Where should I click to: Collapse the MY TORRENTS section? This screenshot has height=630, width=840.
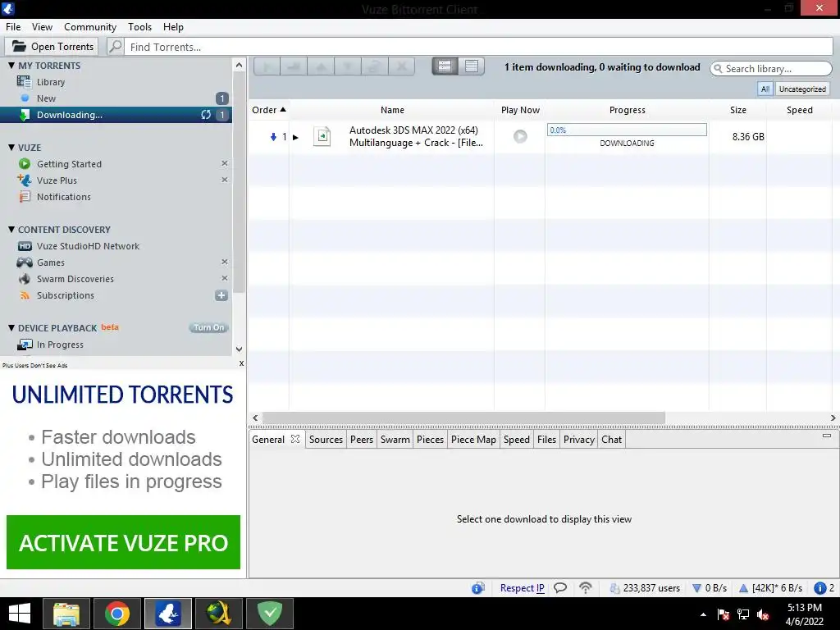(x=11, y=66)
